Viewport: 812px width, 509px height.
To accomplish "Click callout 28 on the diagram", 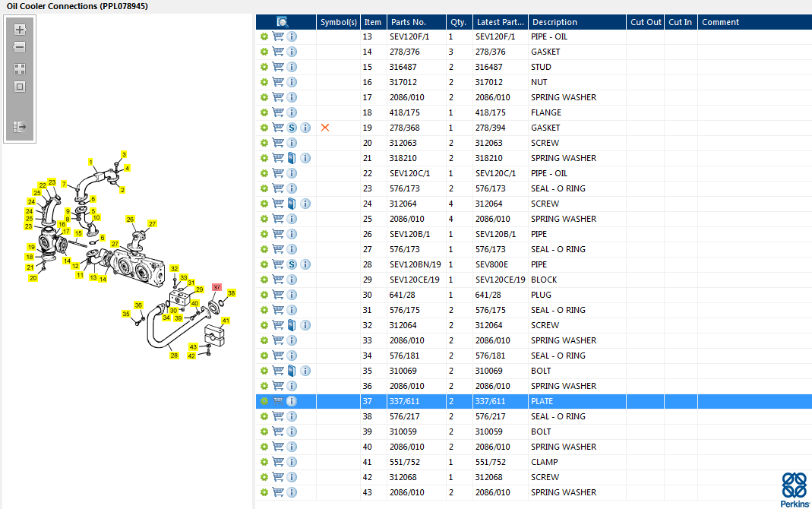I will point(174,356).
